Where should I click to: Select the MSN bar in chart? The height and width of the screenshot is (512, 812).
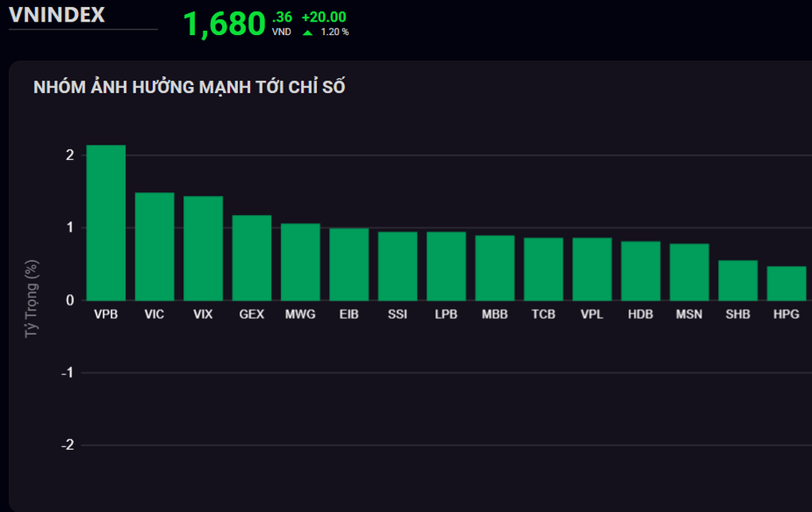[689, 272]
